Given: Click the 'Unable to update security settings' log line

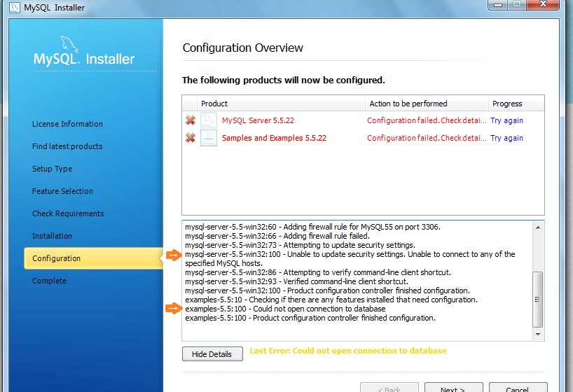Looking at the screenshot, I should [350, 259].
